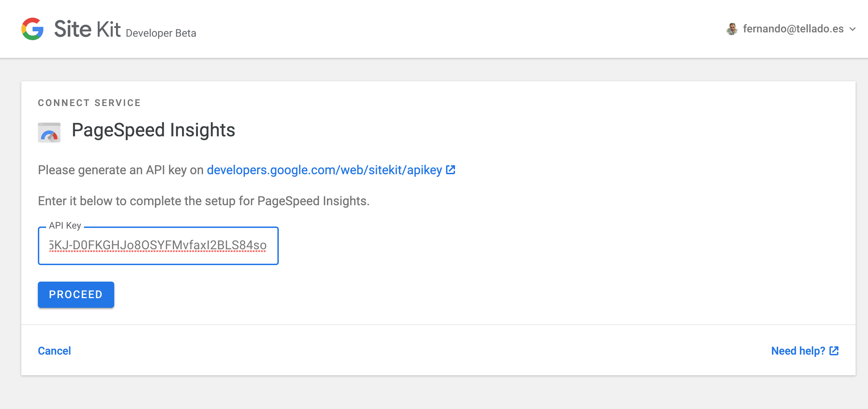Screen dimensions: 868x409
Task: Click the Cancel link
Action: coord(54,351)
